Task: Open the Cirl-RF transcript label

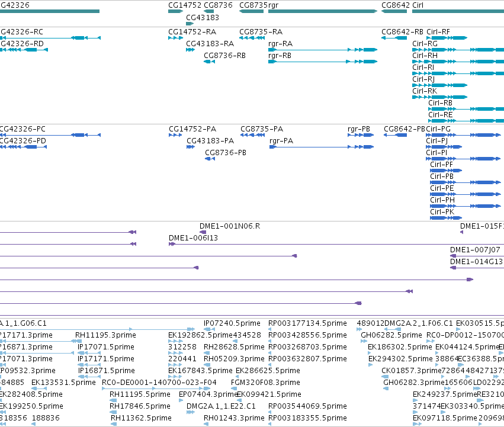Action: (438, 32)
